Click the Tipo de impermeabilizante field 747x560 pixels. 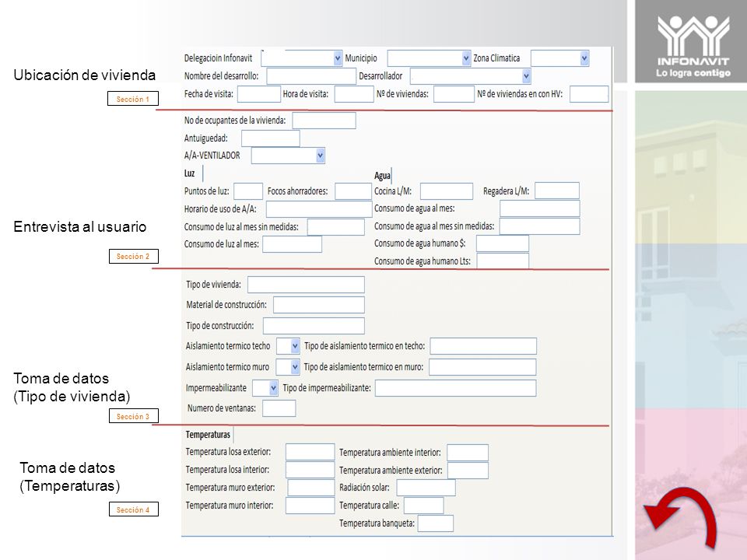point(455,388)
